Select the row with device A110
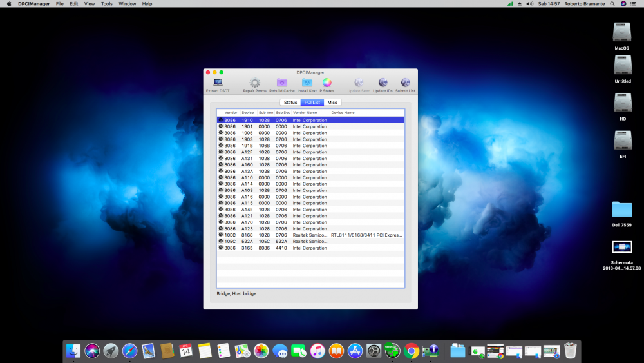Screen dimensions: 644x363 coord(310,177)
